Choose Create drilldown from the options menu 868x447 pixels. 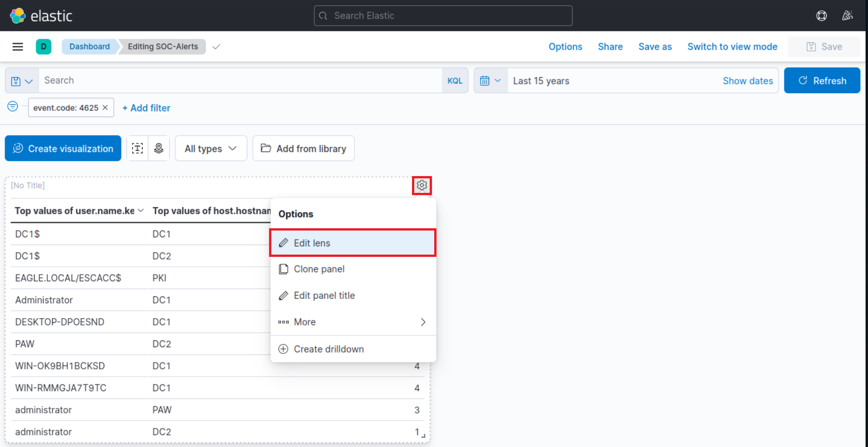click(329, 349)
